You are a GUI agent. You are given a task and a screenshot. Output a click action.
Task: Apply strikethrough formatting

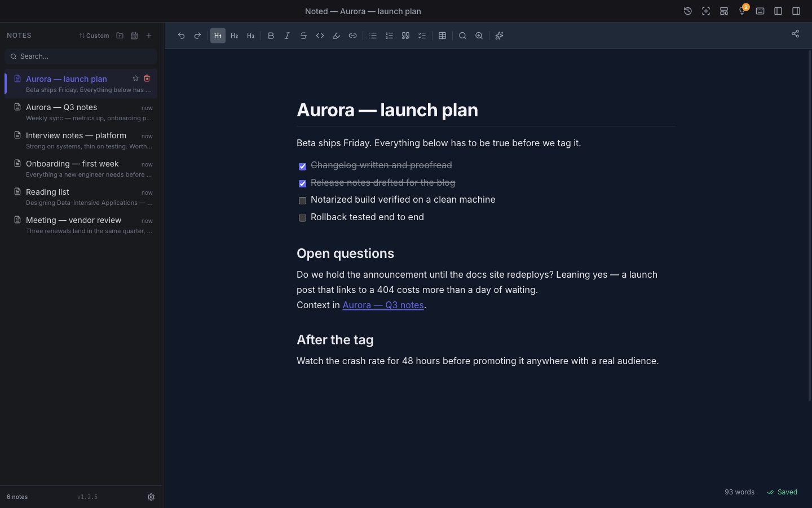(303, 36)
